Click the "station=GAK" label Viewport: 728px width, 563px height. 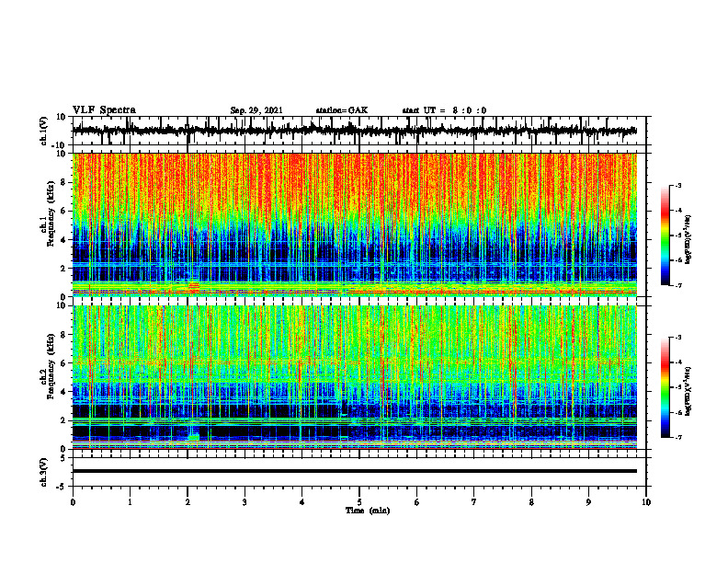342,110
